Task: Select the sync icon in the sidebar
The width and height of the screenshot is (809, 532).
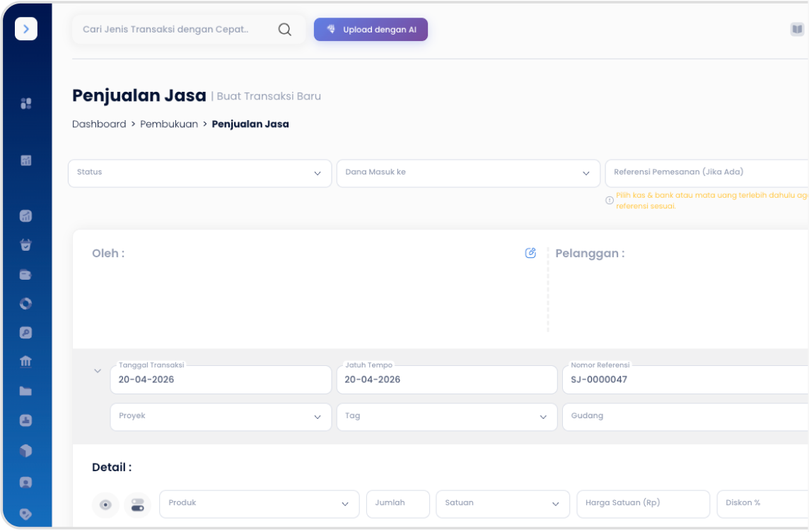Action: [x=25, y=304]
